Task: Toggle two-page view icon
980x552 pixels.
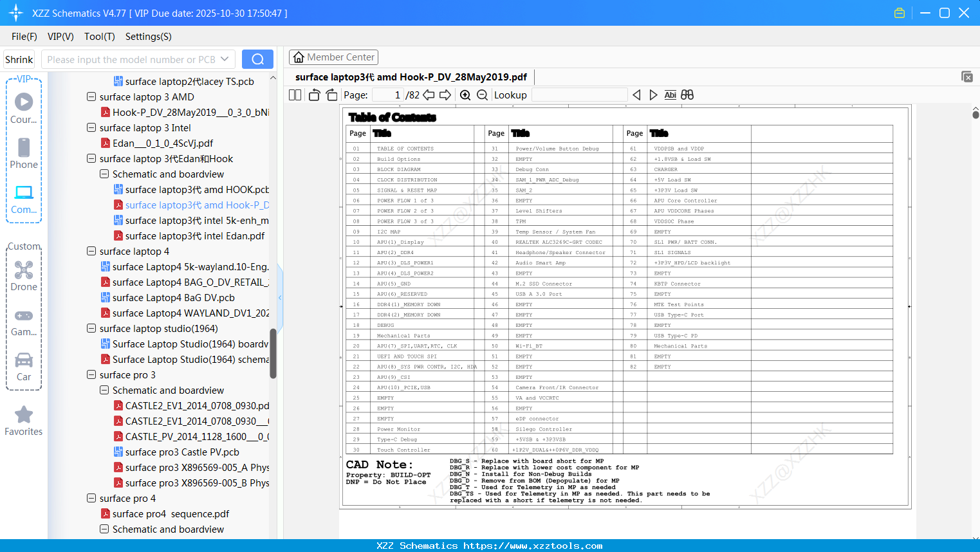Action: click(x=295, y=95)
